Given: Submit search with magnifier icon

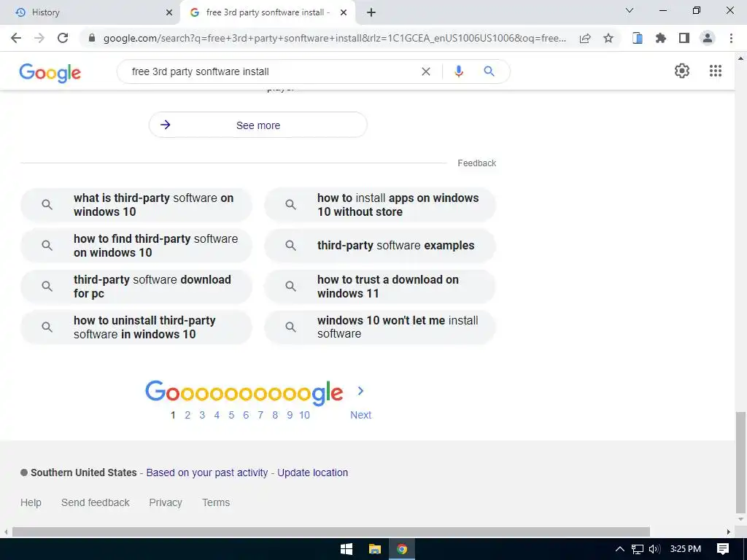Looking at the screenshot, I should click(x=489, y=71).
